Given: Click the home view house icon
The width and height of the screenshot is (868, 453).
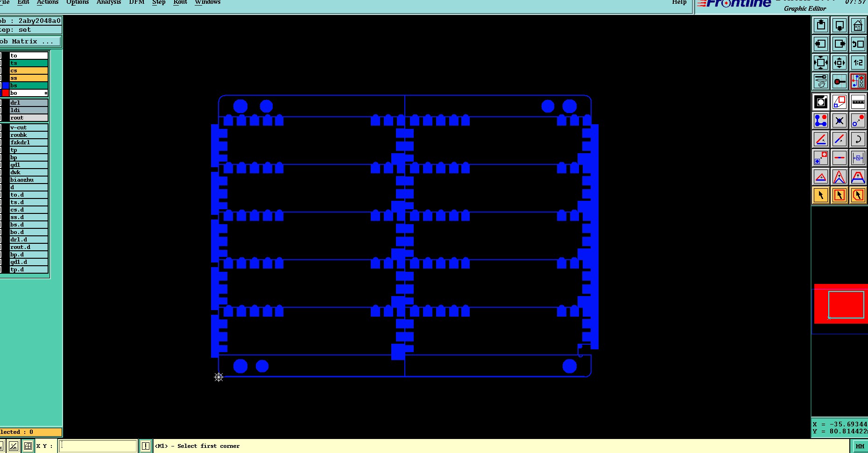Looking at the screenshot, I should point(858,25).
